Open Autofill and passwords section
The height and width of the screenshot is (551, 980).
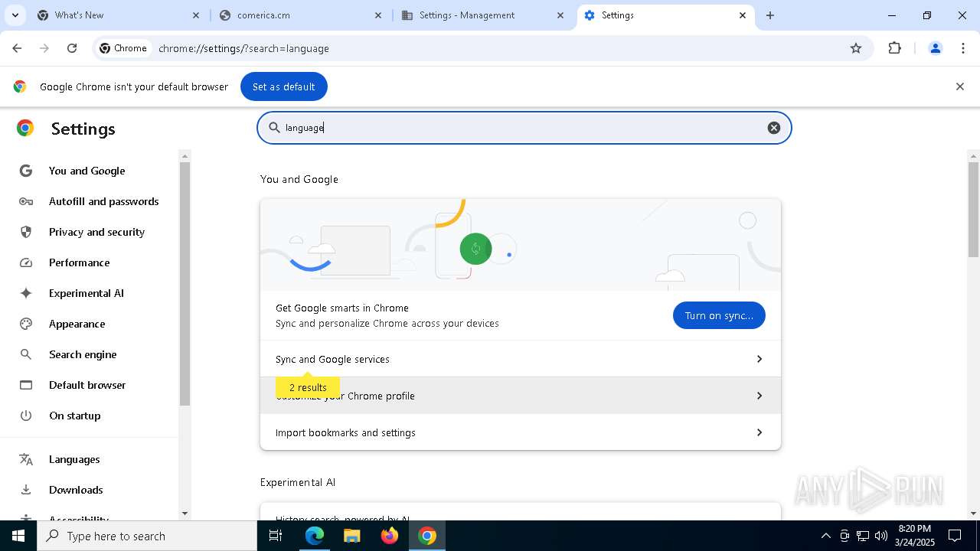tap(104, 201)
